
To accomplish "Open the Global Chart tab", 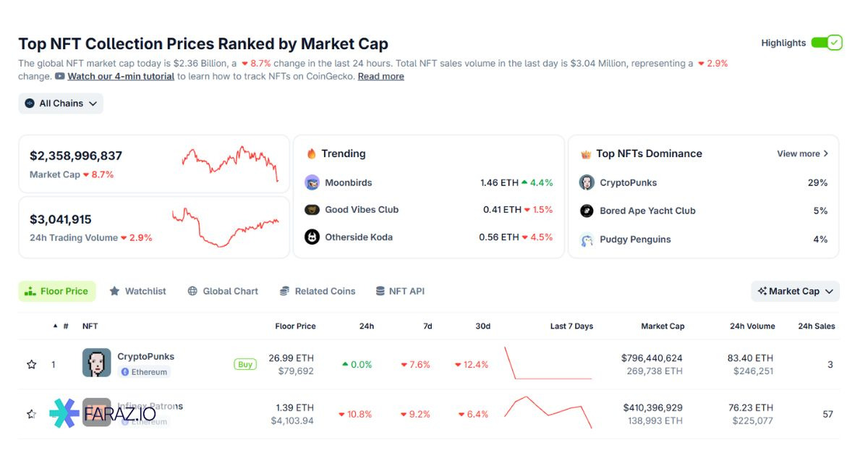I will click(x=223, y=291).
